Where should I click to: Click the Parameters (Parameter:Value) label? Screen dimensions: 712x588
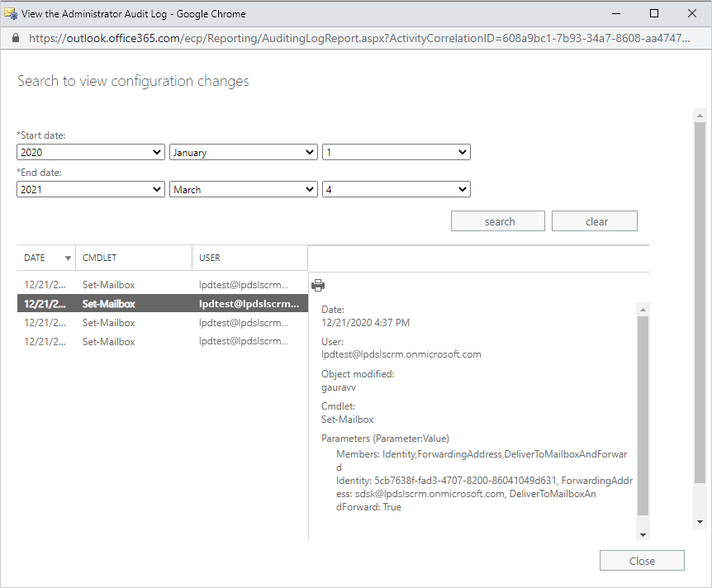pos(385,439)
